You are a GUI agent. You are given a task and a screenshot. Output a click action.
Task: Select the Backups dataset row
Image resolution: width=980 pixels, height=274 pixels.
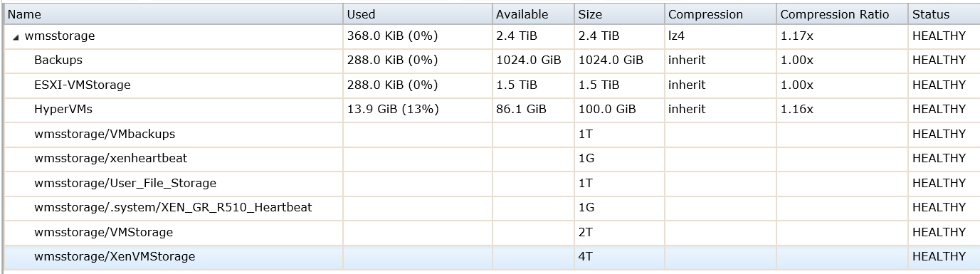pos(491,60)
